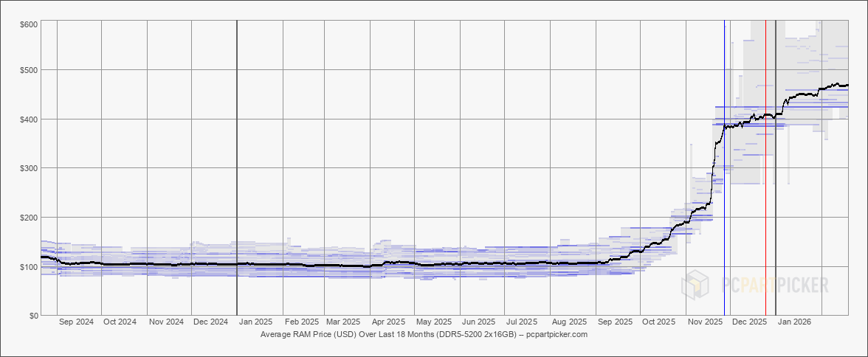Click the Jun 2025 axis label
This screenshot has height=357, width=868.
(478, 322)
